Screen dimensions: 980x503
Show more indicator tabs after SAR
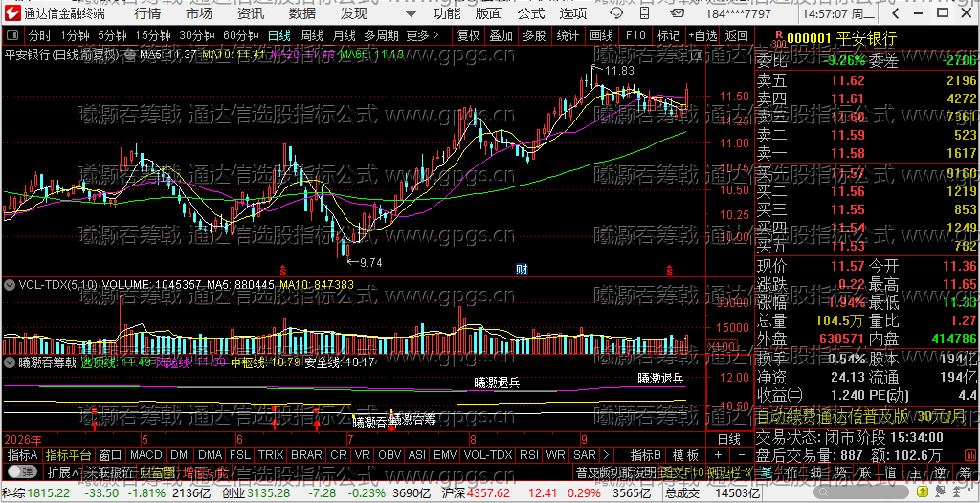[606, 454]
